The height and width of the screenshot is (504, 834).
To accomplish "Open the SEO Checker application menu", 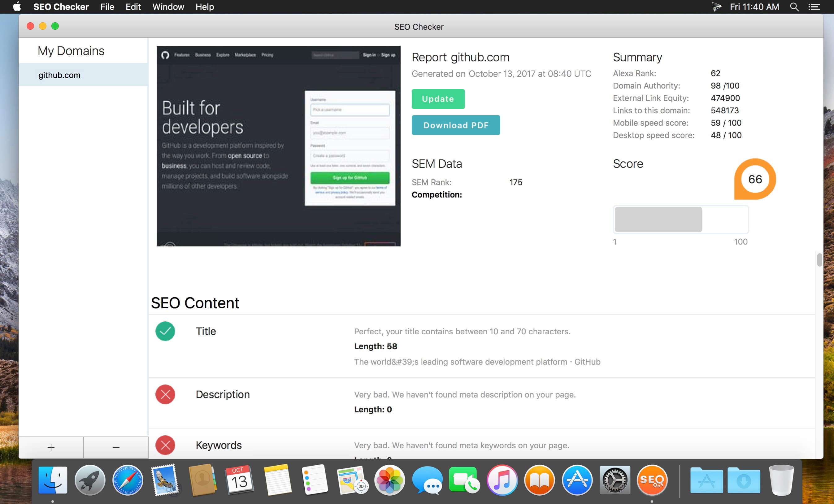I will (x=61, y=7).
